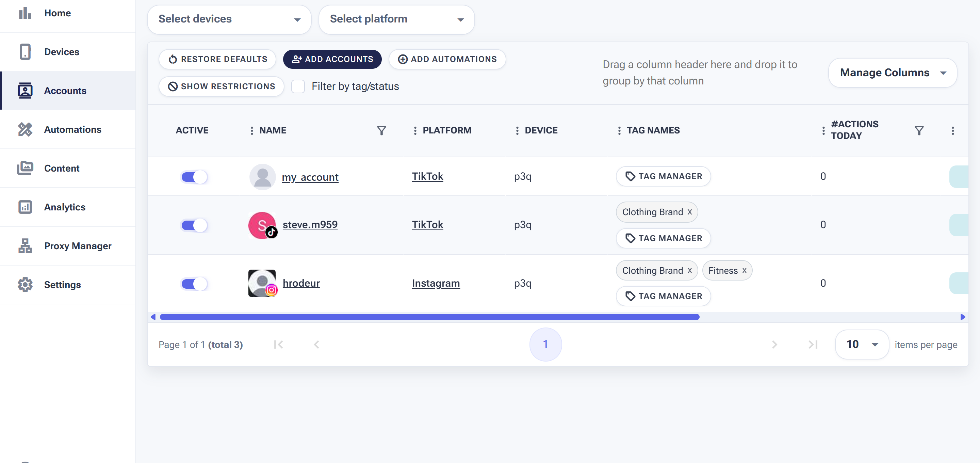Open Tag Manager for hrodeur
The width and height of the screenshot is (980, 463).
[x=663, y=296]
